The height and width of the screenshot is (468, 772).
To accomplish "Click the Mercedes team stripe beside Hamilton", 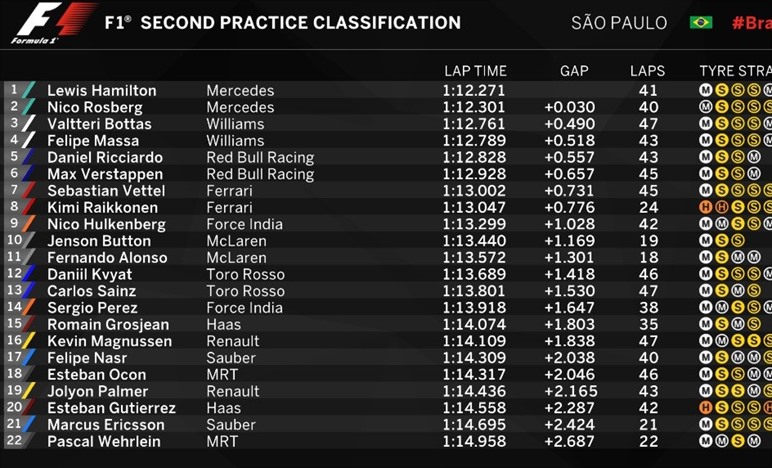I will tap(29, 90).
